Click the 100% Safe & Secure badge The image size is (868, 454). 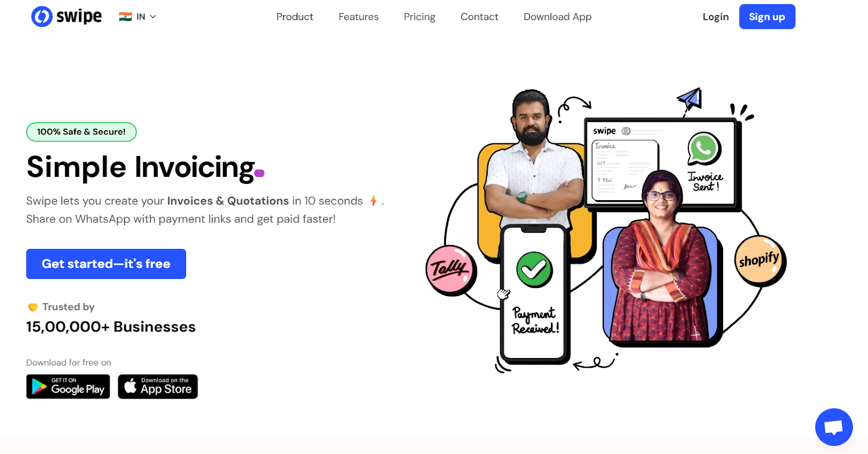pyautogui.click(x=81, y=132)
